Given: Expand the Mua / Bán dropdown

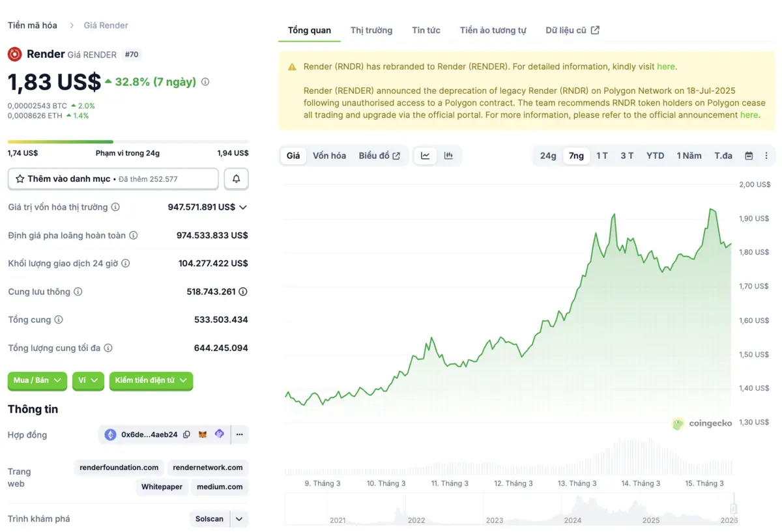Looking at the screenshot, I should [37, 380].
